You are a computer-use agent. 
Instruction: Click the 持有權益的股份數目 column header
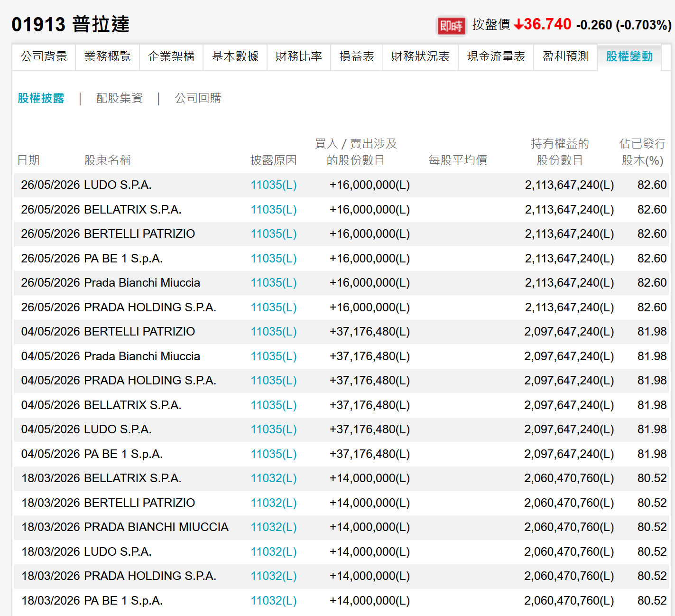coord(560,152)
